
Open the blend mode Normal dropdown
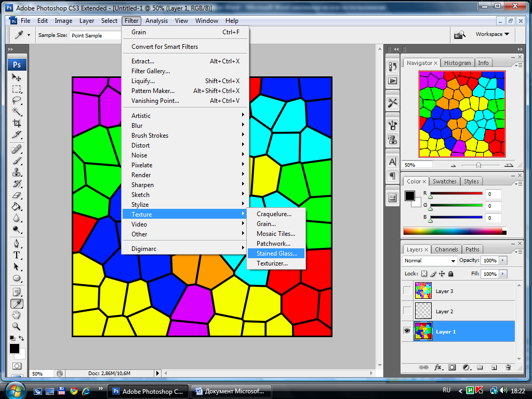430,261
